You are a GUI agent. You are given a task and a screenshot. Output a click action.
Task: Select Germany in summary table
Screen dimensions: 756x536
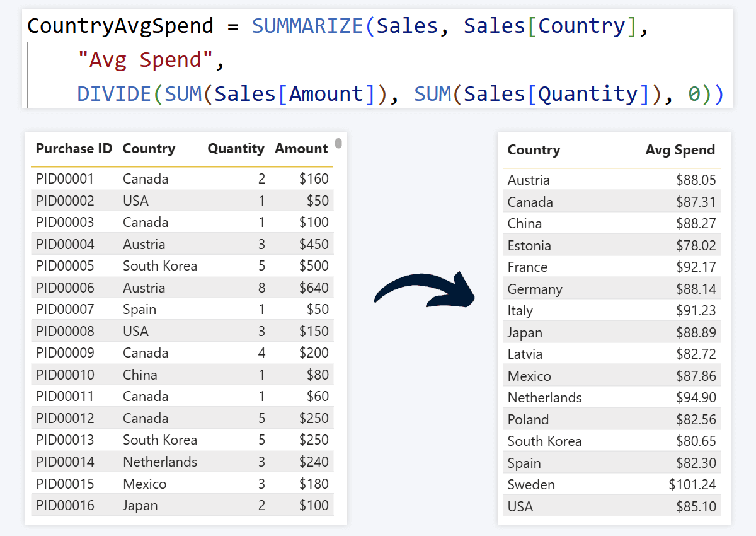535,289
